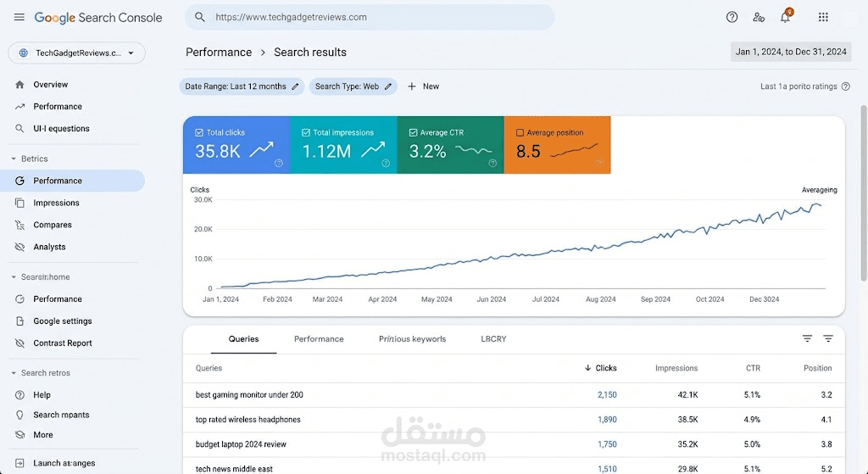
Task: Click the 2,150 clicks value
Action: [x=607, y=395]
